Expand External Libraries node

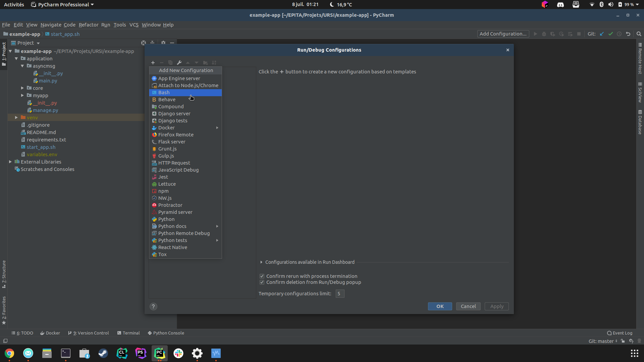coord(10,162)
